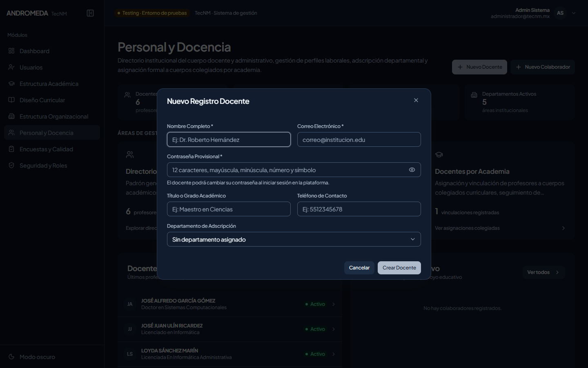Open Departamento de Adscripción dropdown
The width and height of the screenshot is (588, 368).
[294, 239]
